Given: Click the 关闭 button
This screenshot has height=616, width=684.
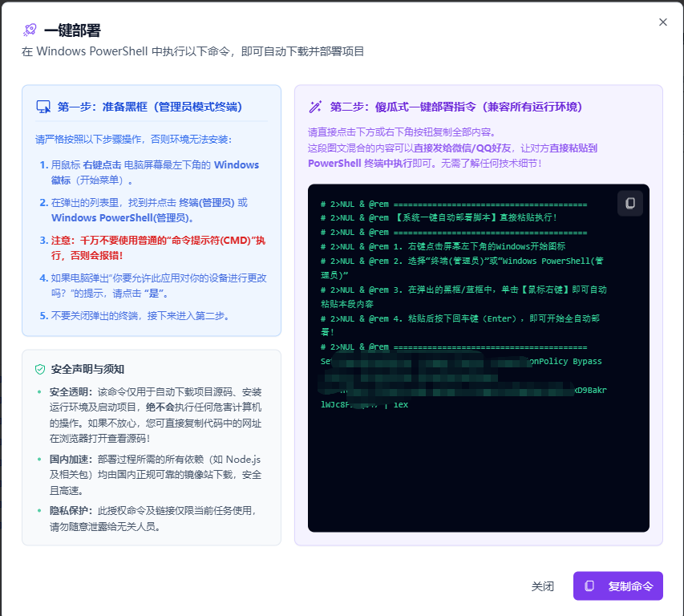Looking at the screenshot, I should 543,586.
